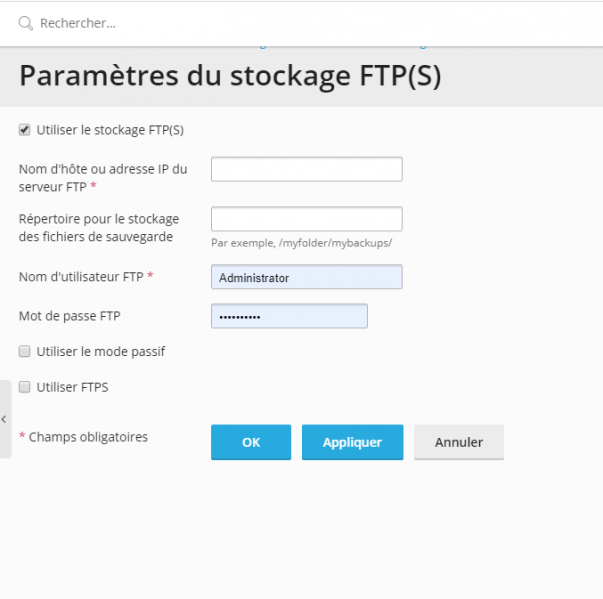Viewport: 603px width, 599px height.
Task: Click the 'Utiliser le stockage FTP(S)' label text
Action: 110,130
